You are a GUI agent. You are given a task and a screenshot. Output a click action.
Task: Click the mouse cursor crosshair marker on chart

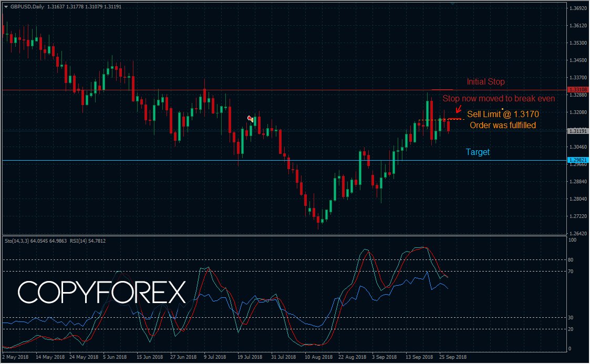pyautogui.click(x=250, y=118)
